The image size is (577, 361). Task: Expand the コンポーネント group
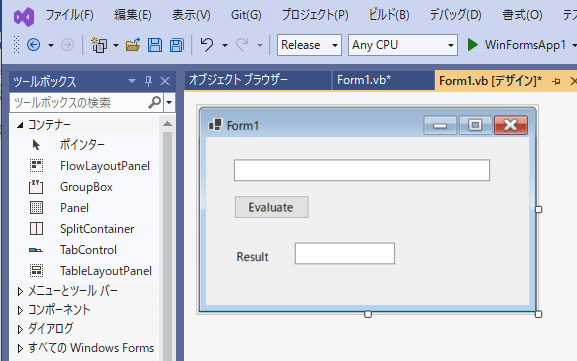[x=20, y=310]
